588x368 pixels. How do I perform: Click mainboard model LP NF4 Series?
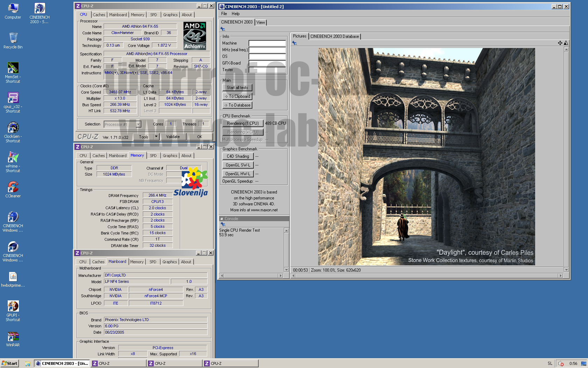137,282
